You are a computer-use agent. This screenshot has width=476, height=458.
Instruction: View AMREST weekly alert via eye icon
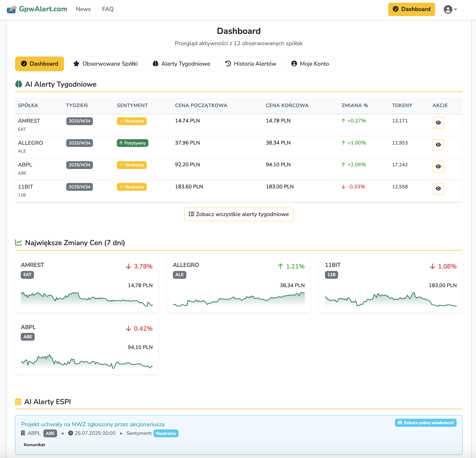coord(438,123)
